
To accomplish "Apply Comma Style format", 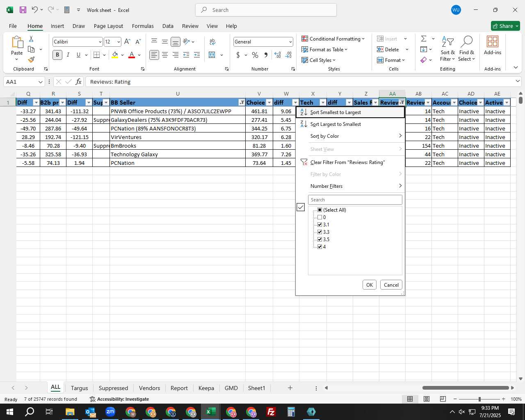I will [x=266, y=55].
